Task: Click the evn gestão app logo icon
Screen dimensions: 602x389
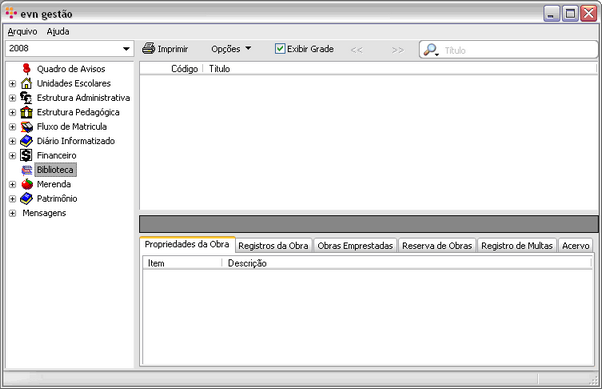Action: tap(11, 13)
